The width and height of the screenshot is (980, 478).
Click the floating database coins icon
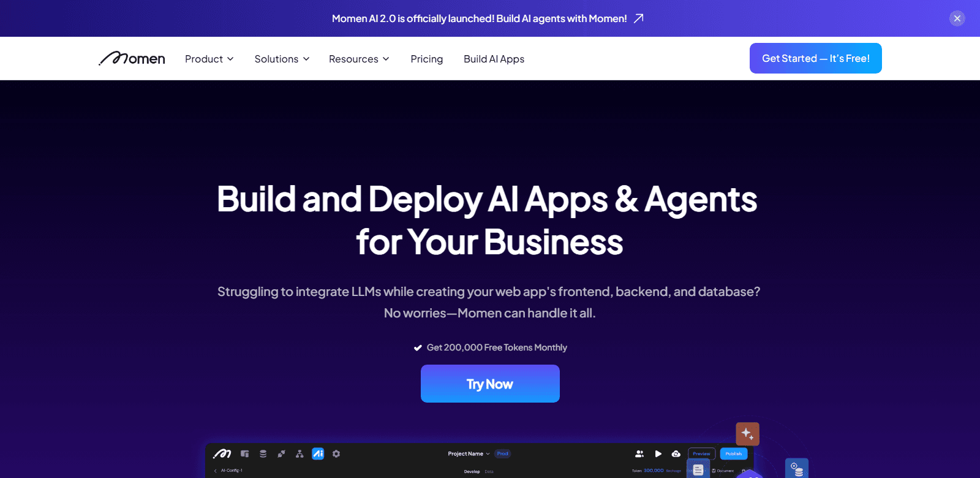[797, 469]
